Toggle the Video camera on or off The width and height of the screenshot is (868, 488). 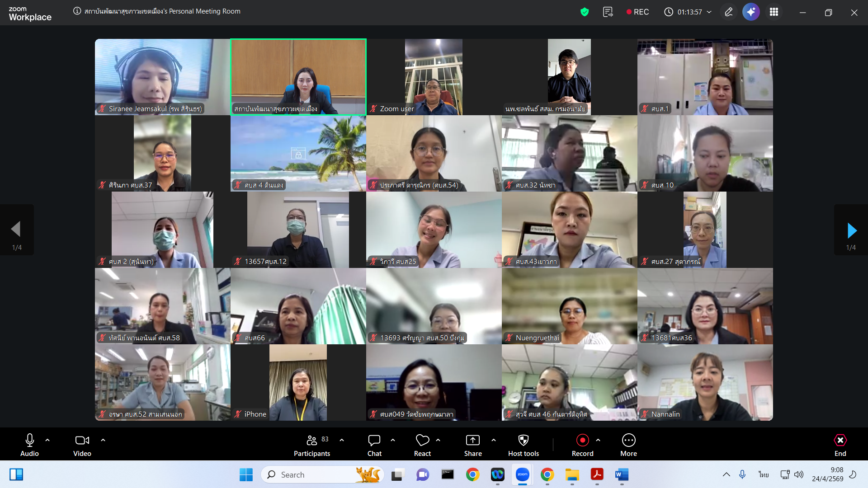pos(82,441)
